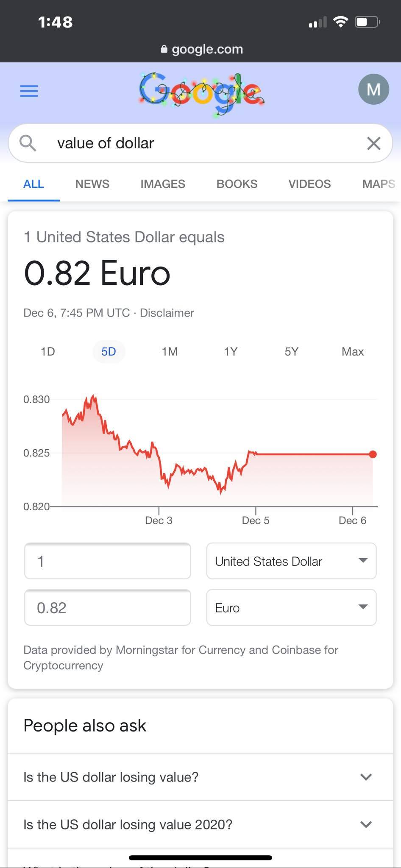Expand "Is the US dollar losing value 2020?"
This screenshot has width=401, height=868.
(x=200, y=824)
